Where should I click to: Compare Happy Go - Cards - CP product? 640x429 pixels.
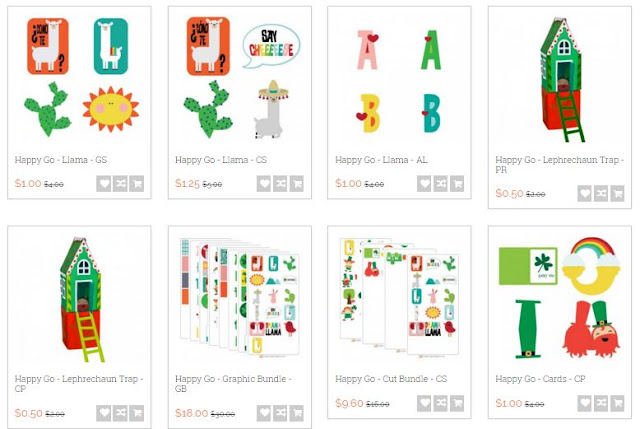(601, 403)
